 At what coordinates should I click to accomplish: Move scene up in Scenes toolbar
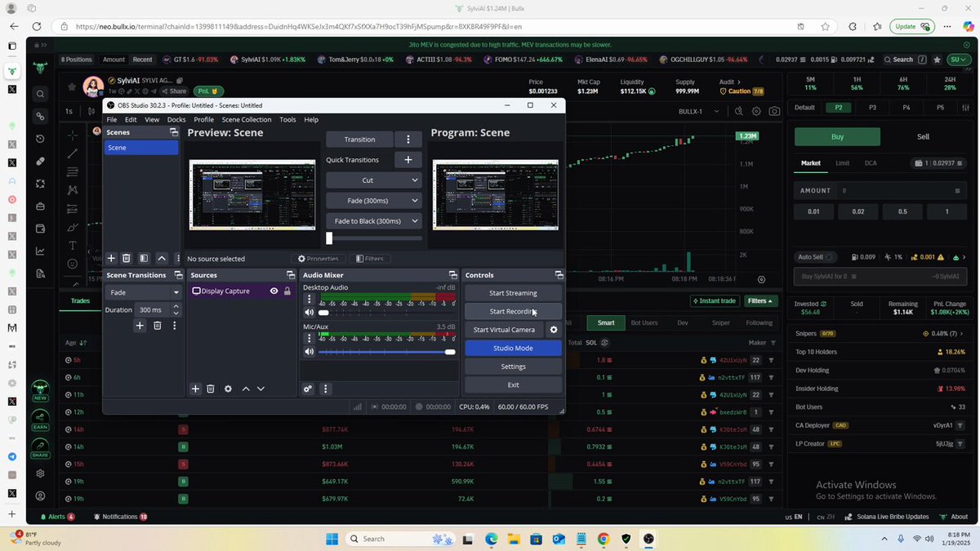tap(162, 258)
